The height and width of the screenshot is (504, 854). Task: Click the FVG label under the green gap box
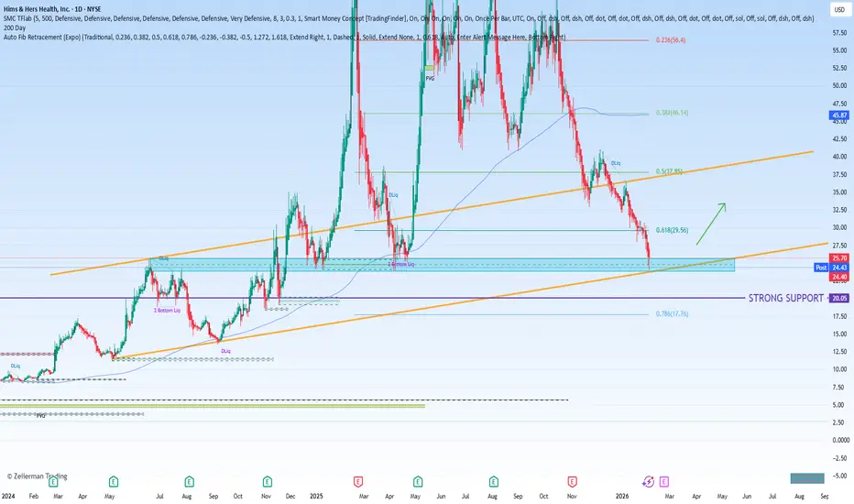pyautogui.click(x=430, y=79)
